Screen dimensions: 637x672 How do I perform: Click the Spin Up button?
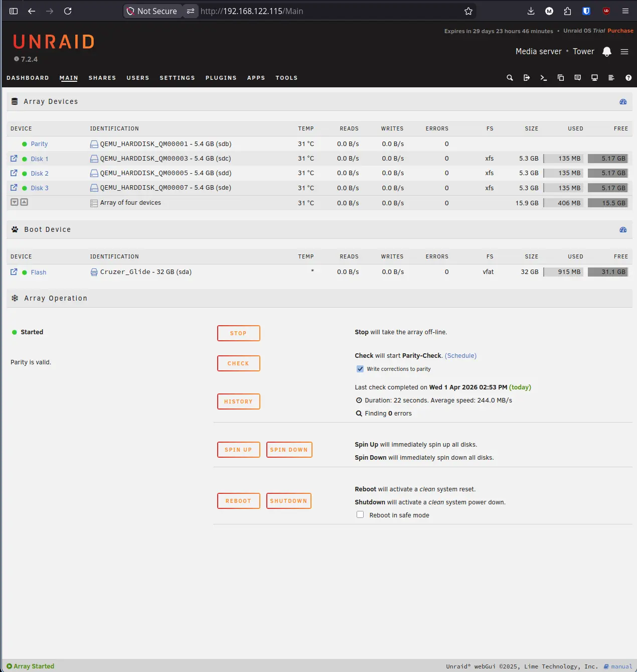239,450
